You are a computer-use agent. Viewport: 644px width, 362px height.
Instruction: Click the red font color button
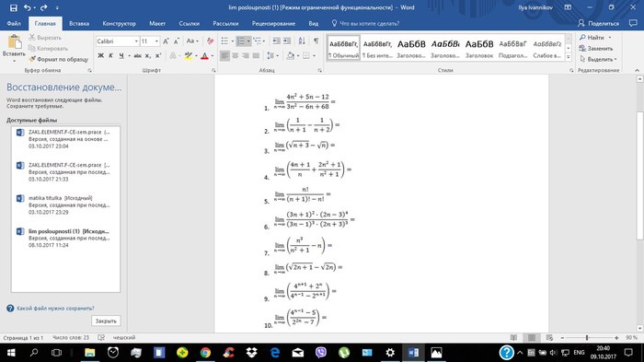pyautogui.click(x=204, y=55)
